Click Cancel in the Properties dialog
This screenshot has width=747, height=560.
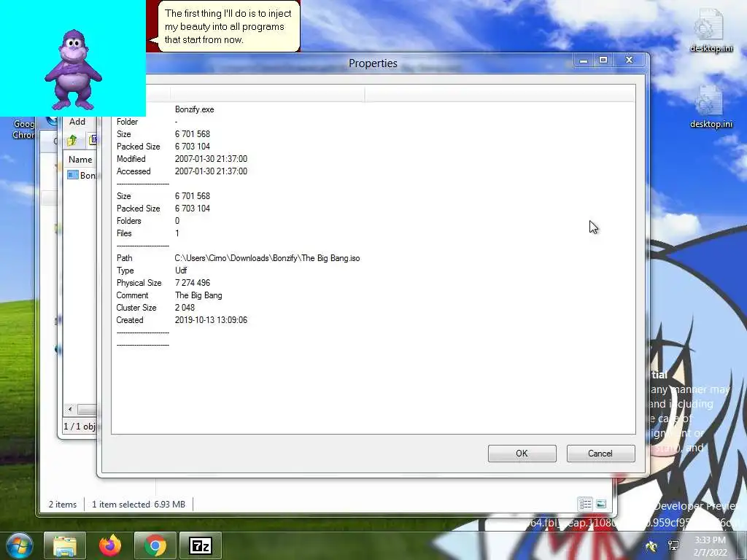tap(600, 454)
